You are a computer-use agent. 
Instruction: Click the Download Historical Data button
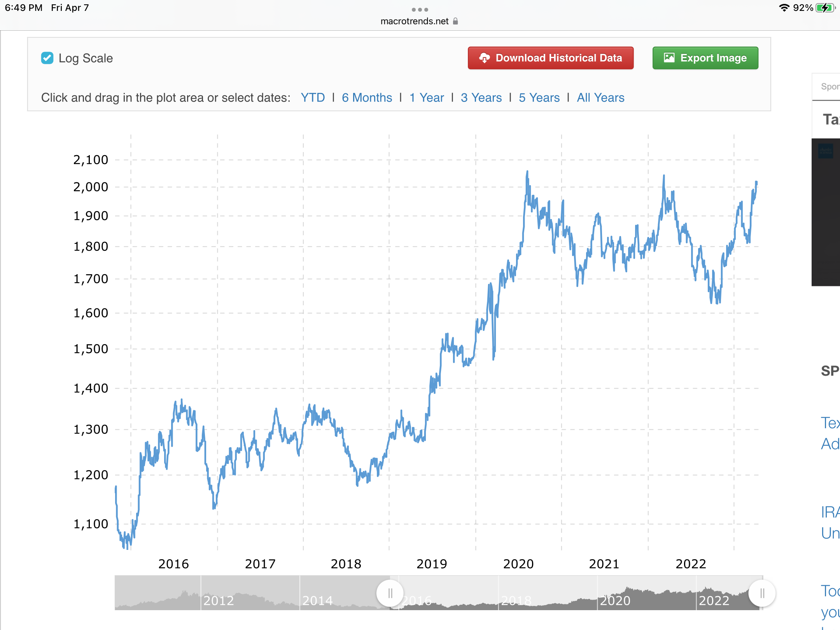(x=551, y=58)
